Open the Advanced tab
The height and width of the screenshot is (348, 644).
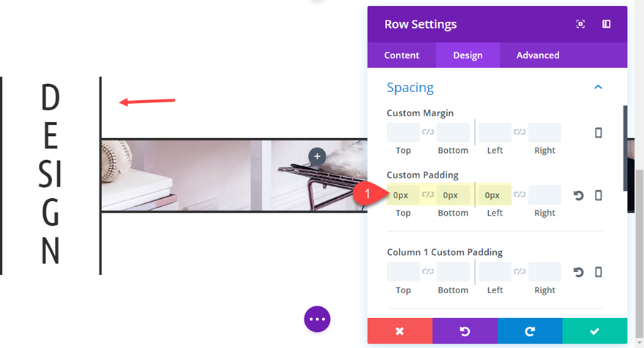537,55
